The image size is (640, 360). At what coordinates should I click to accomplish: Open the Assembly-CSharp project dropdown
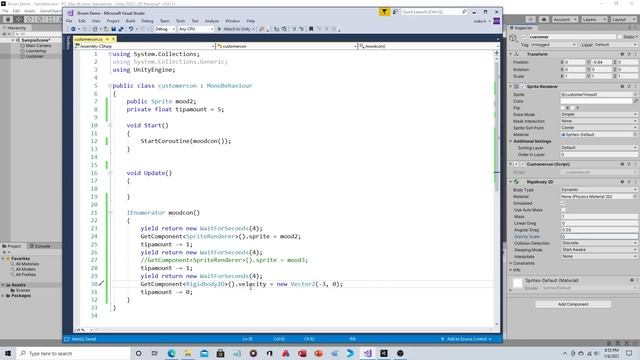(145, 46)
